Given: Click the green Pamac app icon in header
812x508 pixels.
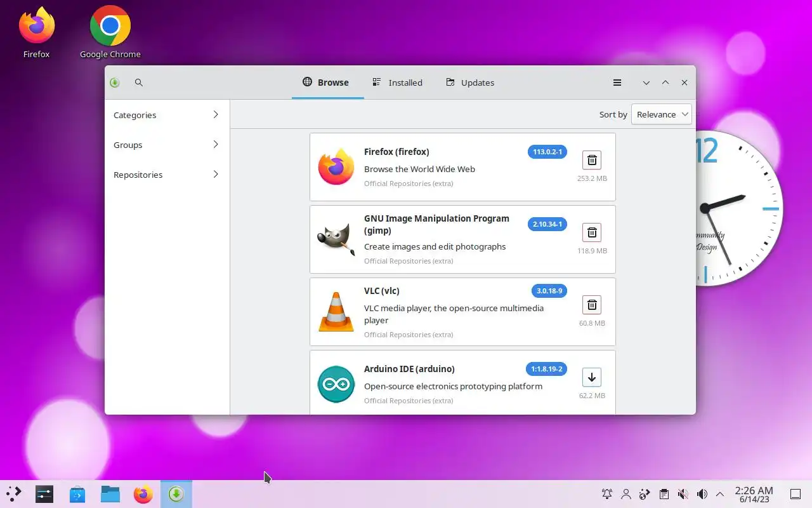Looking at the screenshot, I should [x=115, y=83].
